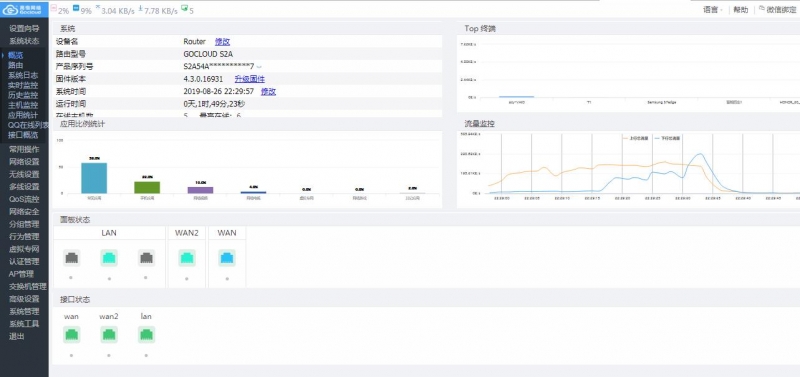The width and height of the screenshot is (800, 377).
Task: Open 应用统计 in the sidebar
Action: click(x=23, y=115)
